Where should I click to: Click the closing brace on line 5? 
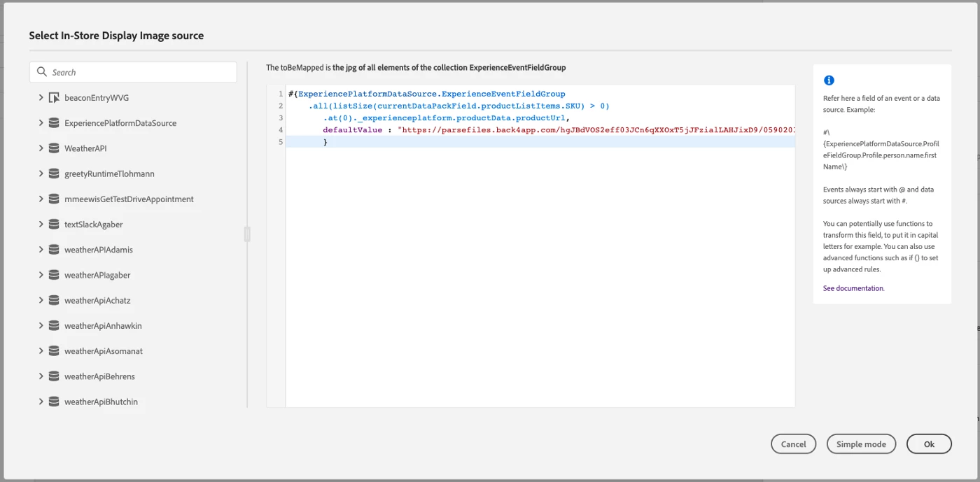[x=325, y=142]
